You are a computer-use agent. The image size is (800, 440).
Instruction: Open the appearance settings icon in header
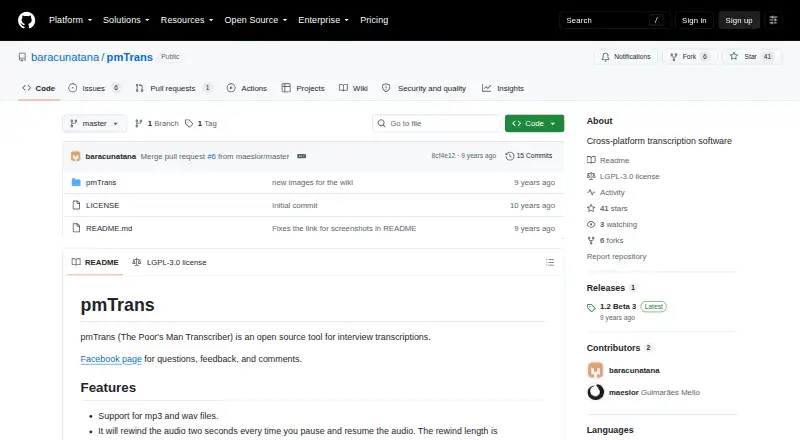tap(773, 20)
